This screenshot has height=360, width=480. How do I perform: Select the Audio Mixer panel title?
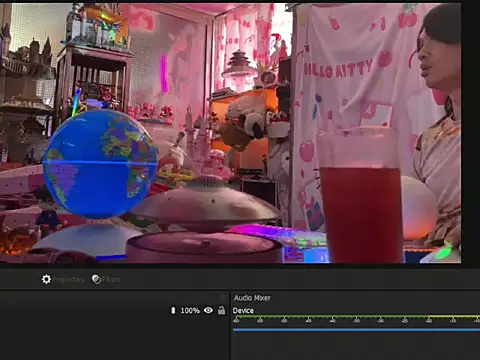[252, 298]
